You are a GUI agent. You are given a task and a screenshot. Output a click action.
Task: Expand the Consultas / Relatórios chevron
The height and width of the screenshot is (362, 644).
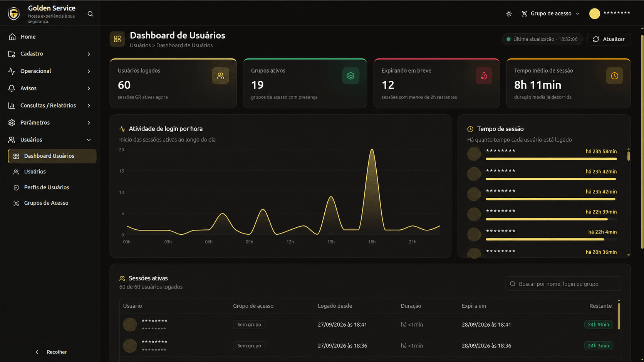(89, 105)
